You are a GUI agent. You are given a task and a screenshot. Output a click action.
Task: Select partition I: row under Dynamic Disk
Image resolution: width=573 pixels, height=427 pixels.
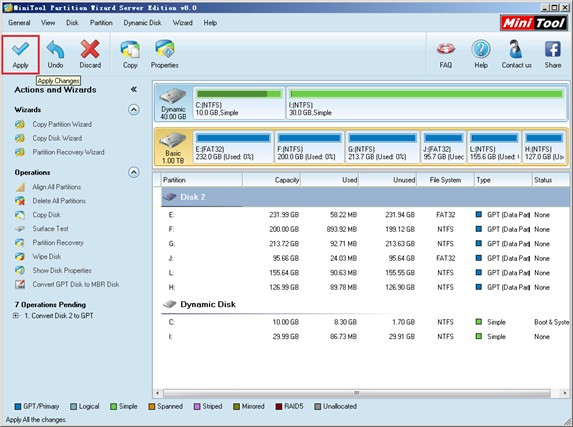click(365, 337)
